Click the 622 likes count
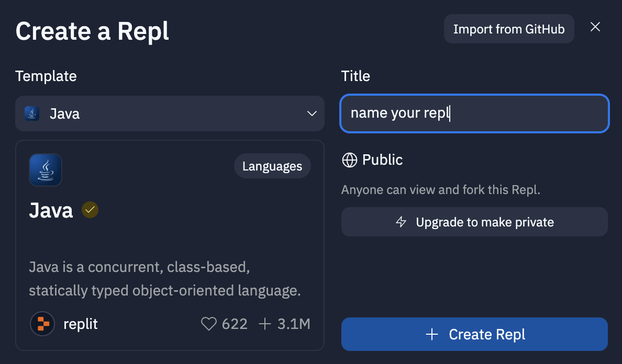This screenshot has width=622, height=364. click(235, 324)
